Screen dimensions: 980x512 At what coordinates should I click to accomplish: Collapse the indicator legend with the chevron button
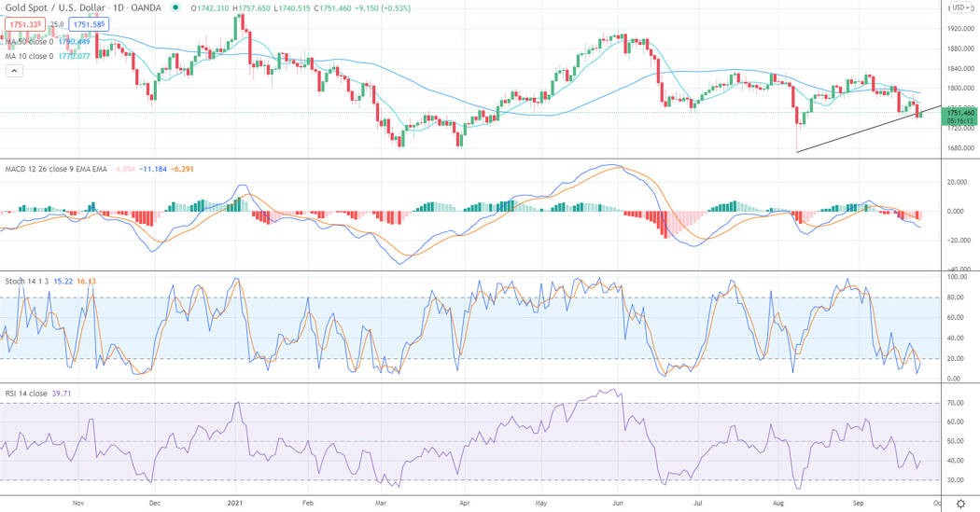[x=14, y=71]
